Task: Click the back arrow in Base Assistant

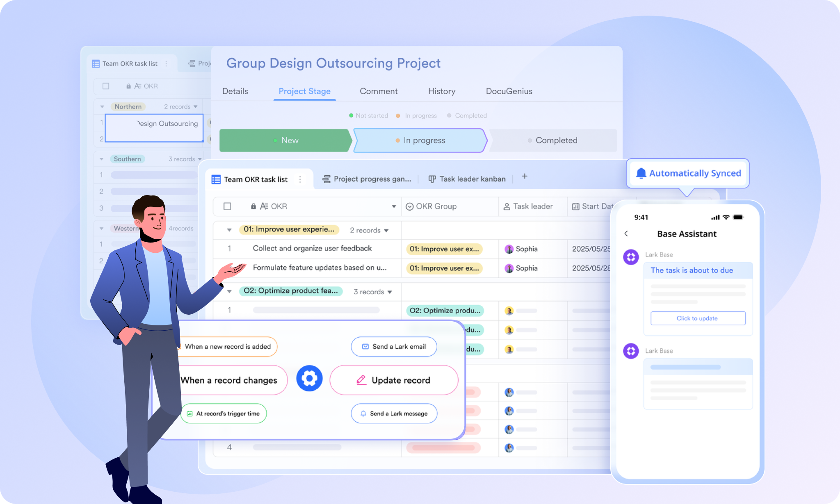Action: coord(626,234)
